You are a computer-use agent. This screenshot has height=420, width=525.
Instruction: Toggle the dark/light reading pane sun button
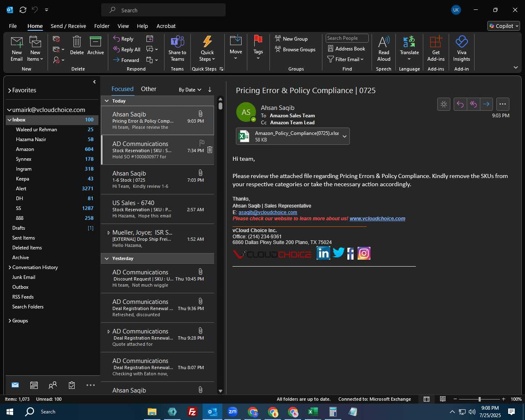pyautogui.click(x=444, y=104)
